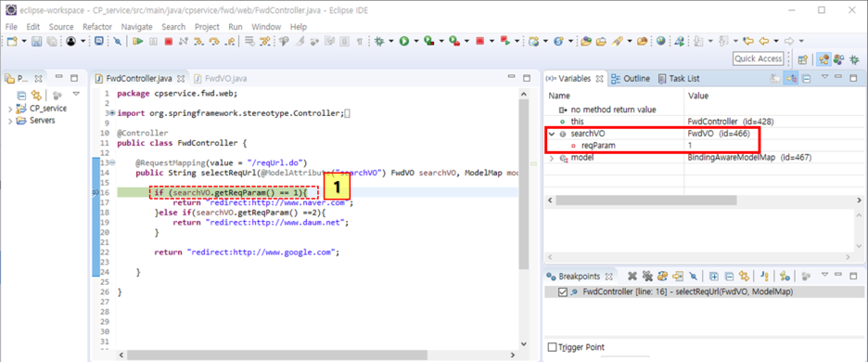Click the green Run icon

pyautogui.click(x=403, y=41)
